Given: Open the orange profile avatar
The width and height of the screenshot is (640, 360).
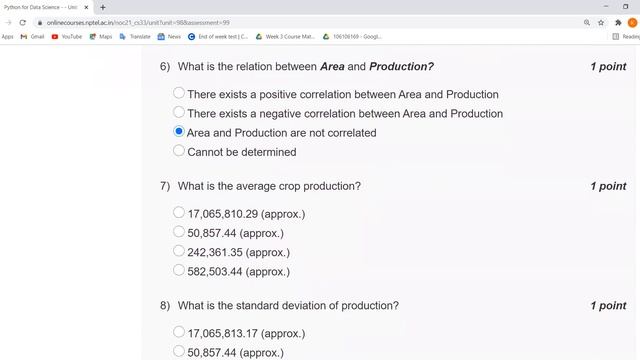Looking at the screenshot, I should (x=632, y=23).
